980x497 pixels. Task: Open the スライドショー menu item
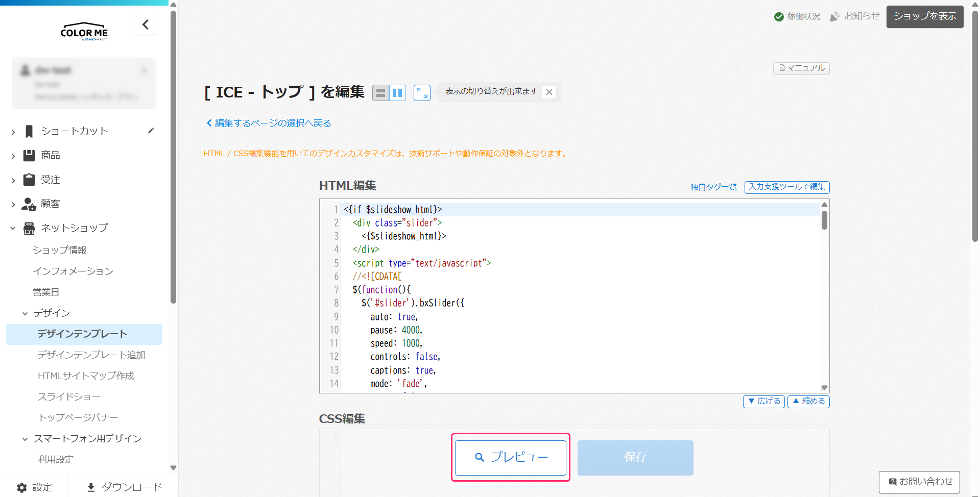(x=68, y=396)
